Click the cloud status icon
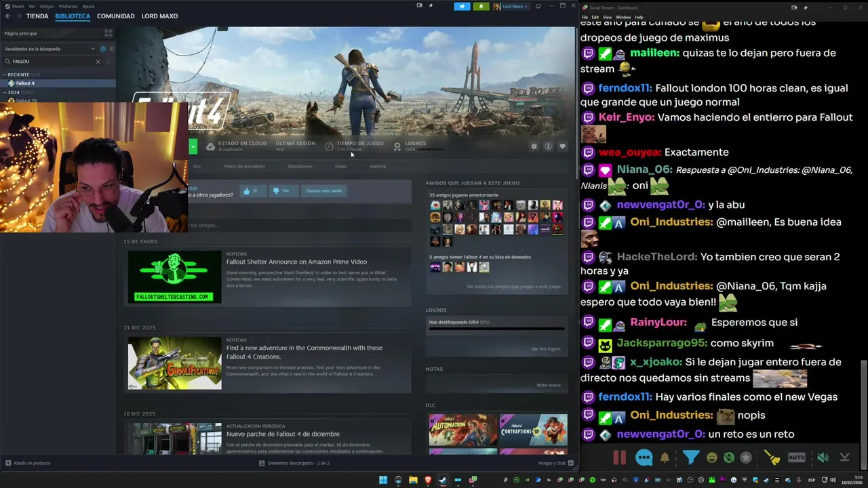 click(x=210, y=146)
